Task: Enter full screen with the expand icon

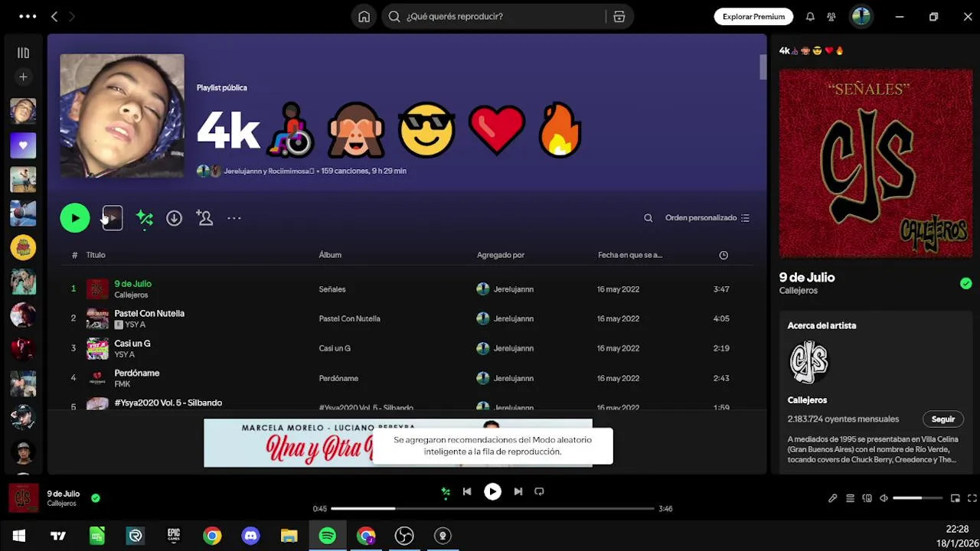Action: click(x=972, y=498)
